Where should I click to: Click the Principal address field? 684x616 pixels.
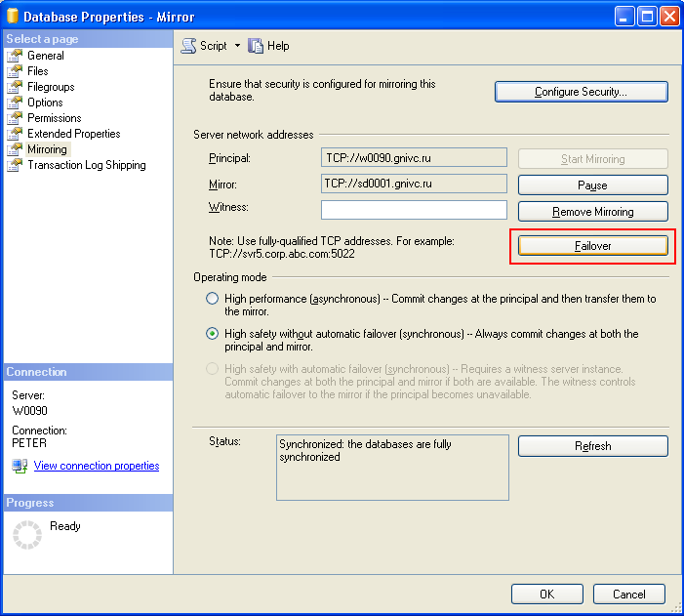(x=414, y=157)
